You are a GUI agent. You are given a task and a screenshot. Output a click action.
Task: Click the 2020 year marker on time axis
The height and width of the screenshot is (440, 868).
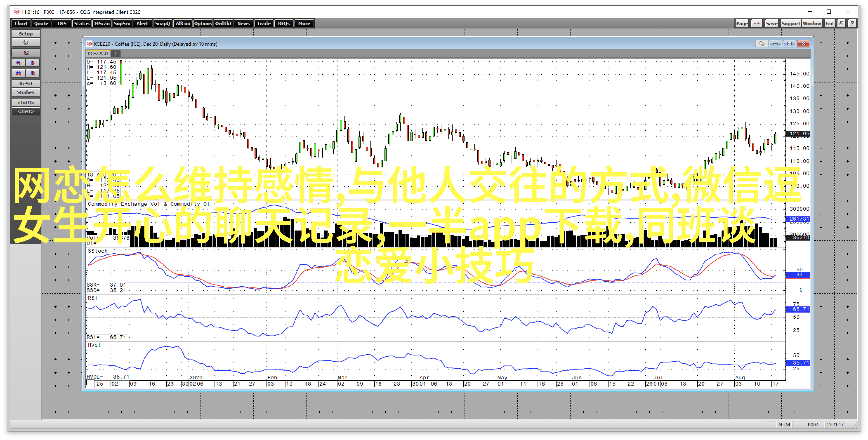196,378
